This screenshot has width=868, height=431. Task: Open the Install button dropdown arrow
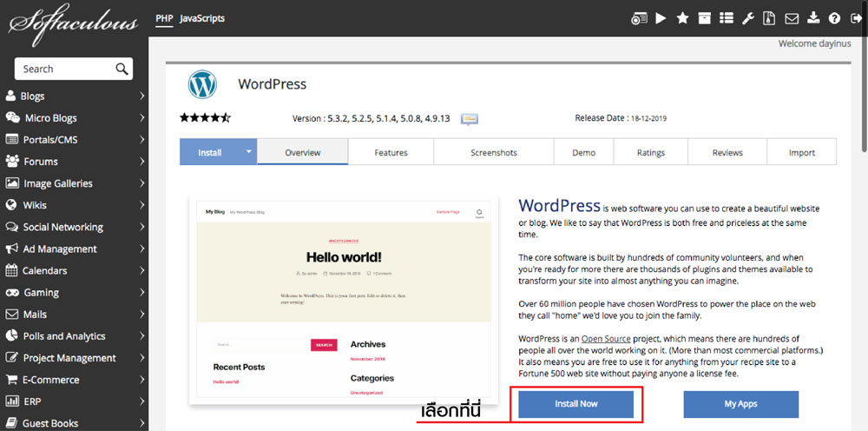248,152
